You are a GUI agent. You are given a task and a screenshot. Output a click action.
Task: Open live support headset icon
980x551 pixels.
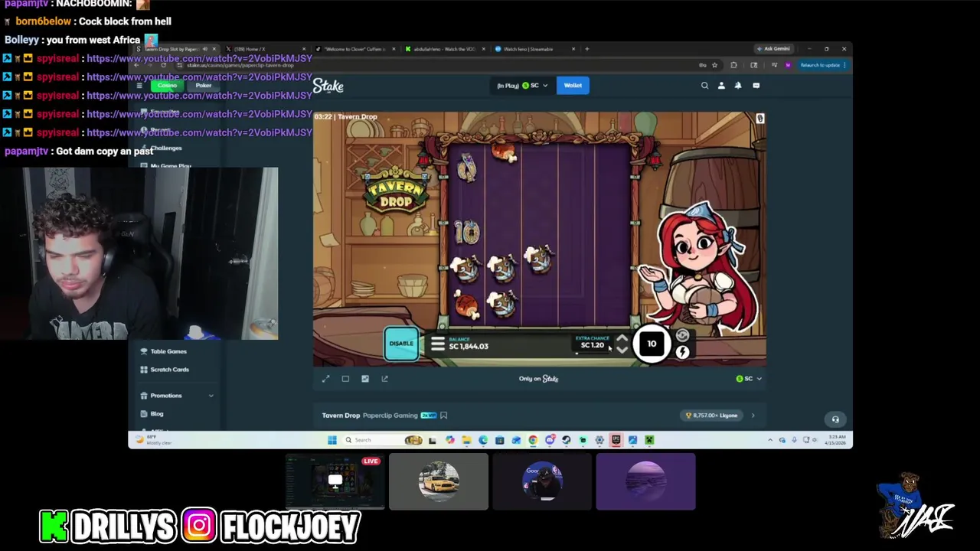tap(835, 419)
